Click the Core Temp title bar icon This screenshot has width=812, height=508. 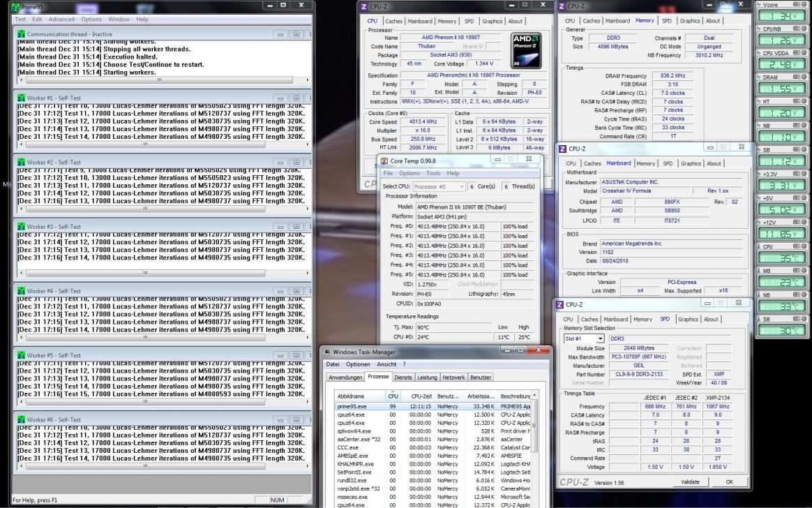(384, 161)
